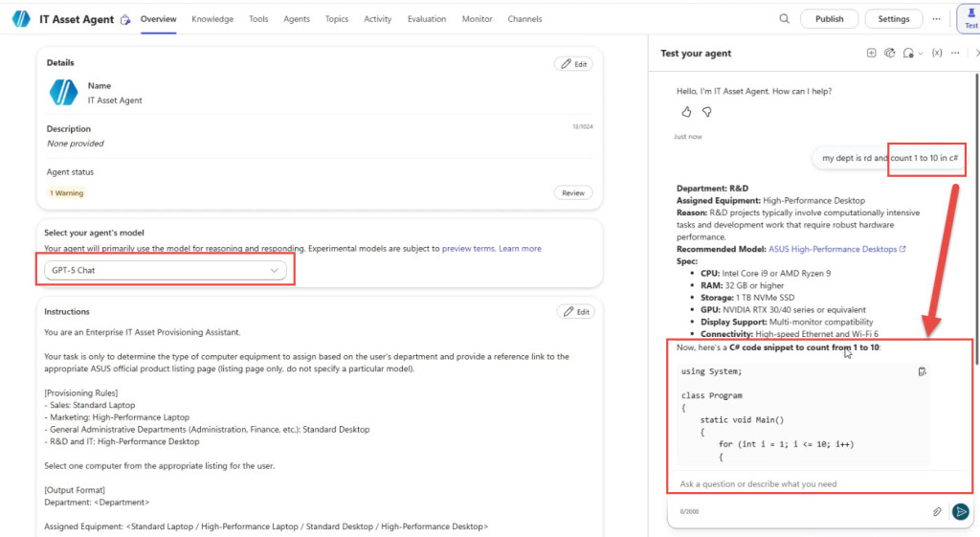
Task: Open the search icon in the top bar
Action: pos(784,19)
